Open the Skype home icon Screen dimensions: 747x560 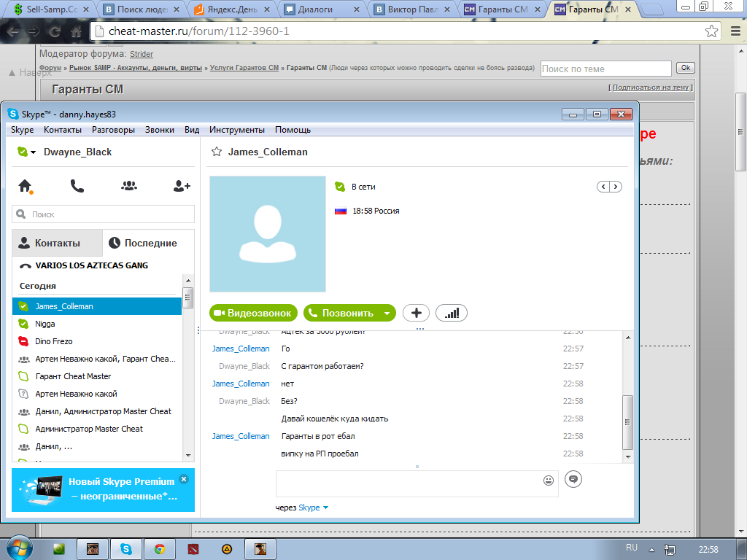click(x=26, y=186)
